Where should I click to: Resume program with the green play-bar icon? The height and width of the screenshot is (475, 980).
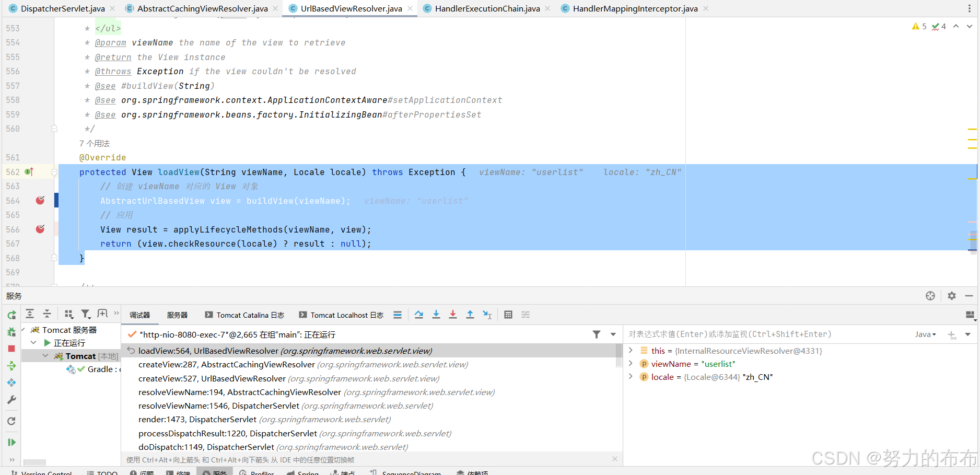point(11,442)
